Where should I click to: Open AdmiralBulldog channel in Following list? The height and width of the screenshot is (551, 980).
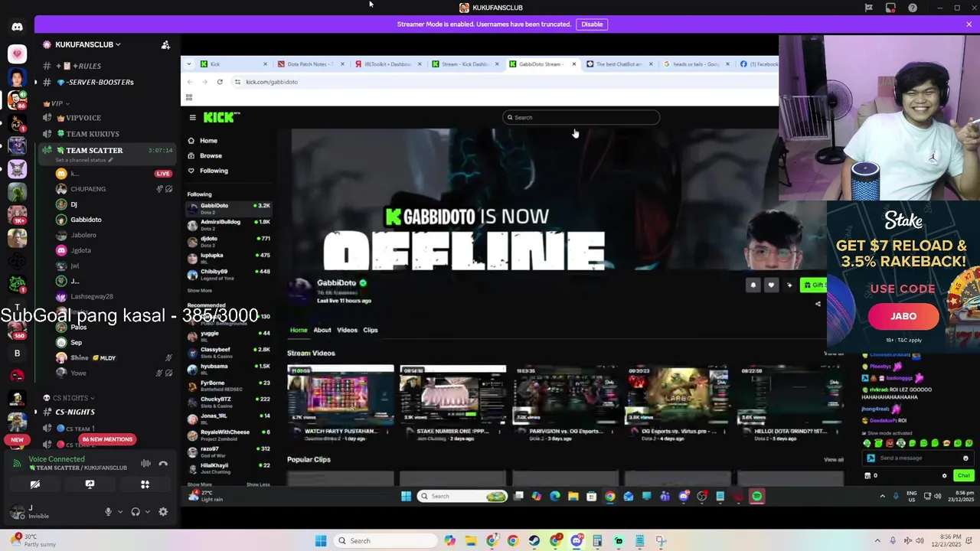click(228, 225)
